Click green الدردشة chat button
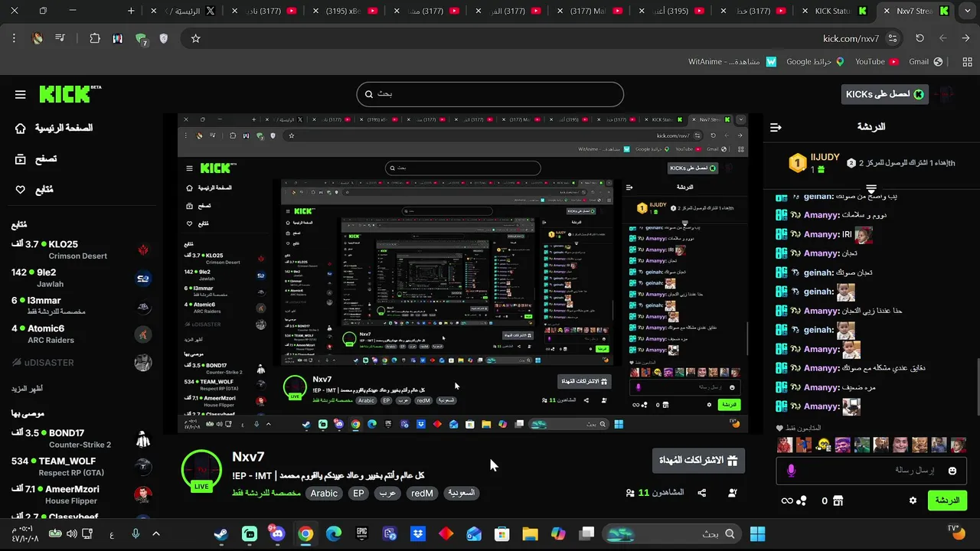 pyautogui.click(x=947, y=500)
